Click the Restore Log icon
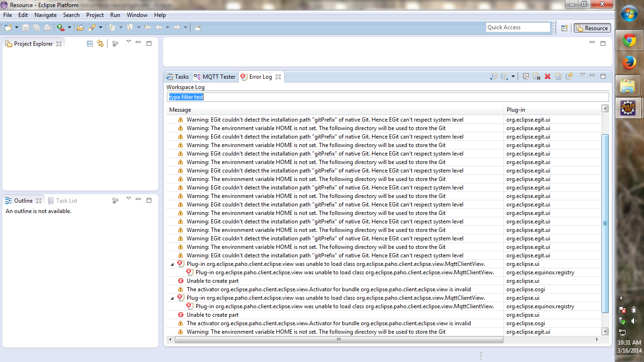This screenshot has width=644, height=362. pos(569,76)
